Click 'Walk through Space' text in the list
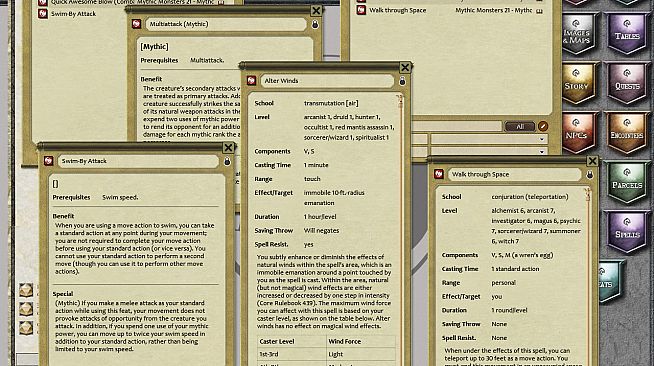The height and width of the screenshot is (366, 654). (x=397, y=10)
